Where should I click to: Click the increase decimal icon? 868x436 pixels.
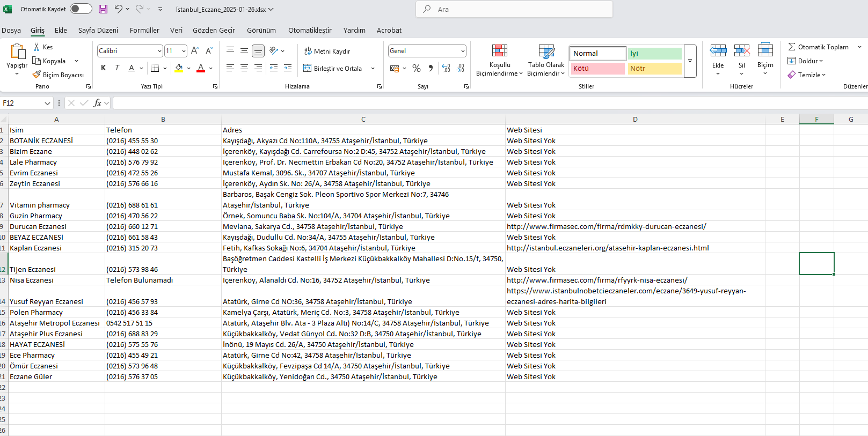[446, 68]
